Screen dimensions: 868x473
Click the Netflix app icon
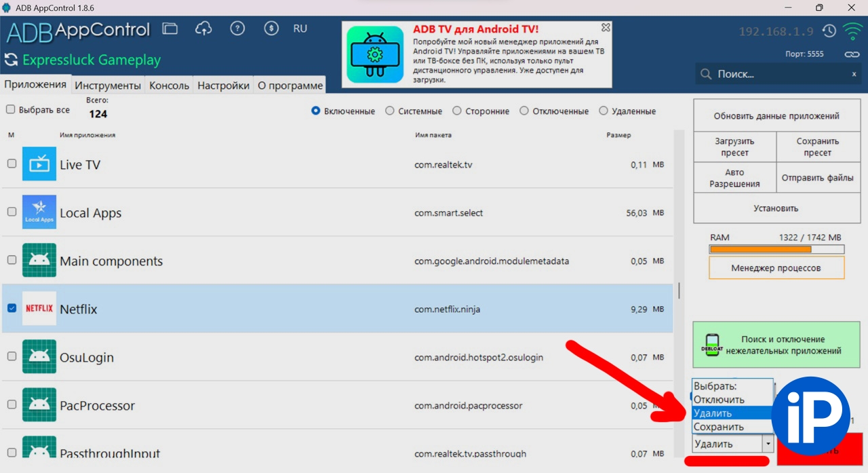39,308
